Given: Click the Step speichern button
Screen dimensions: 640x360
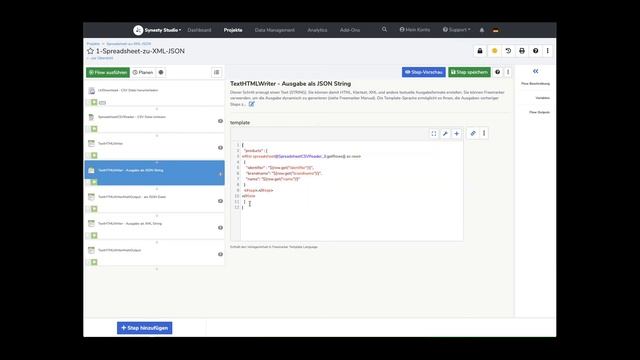Looking at the screenshot, I should (x=469, y=72).
